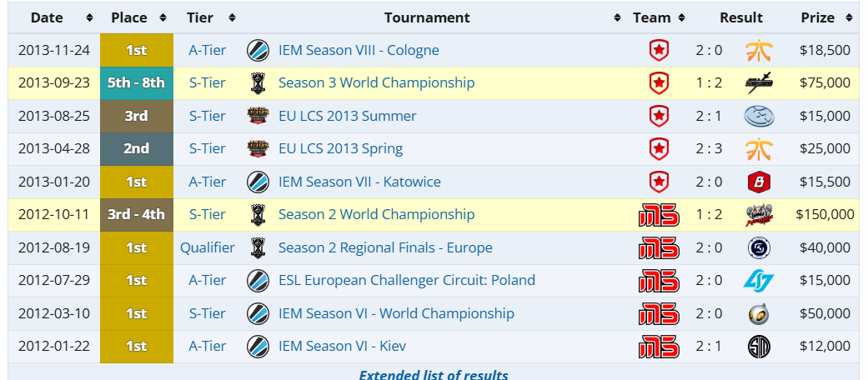Image resolution: width=868 pixels, height=380 pixels.
Task: Click Qualifier tier link in Regional Finals row
Action: pyautogui.click(x=207, y=247)
